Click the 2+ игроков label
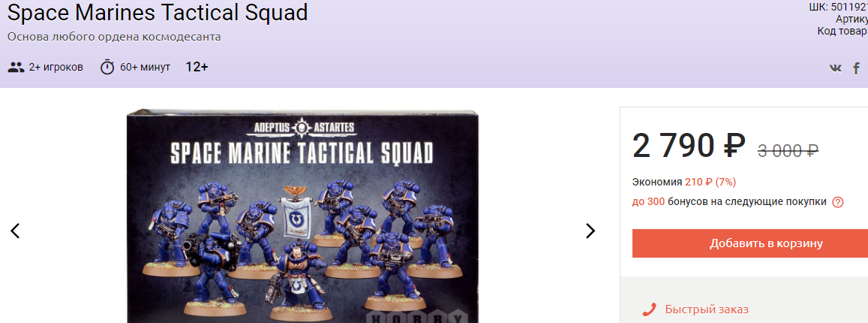Image resolution: width=868 pixels, height=323 pixels. click(x=56, y=68)
